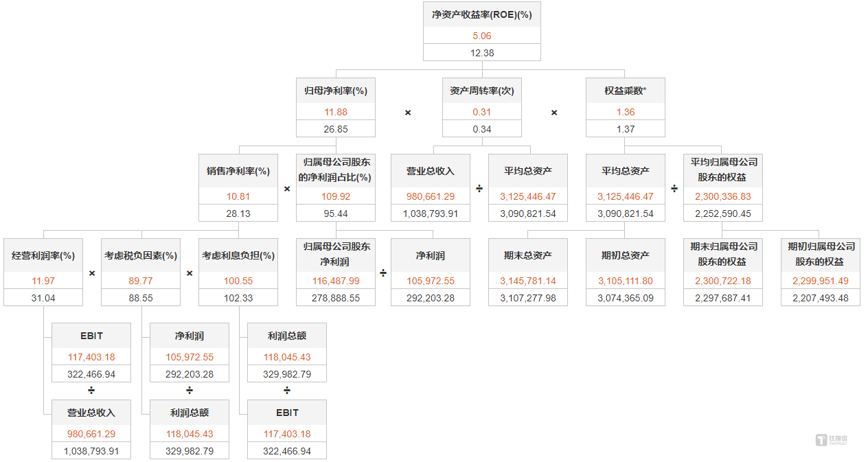The height and width of the screenshot is (462, 868).
Task: Click the × operator left of 权益乘数
Action: [553, 112]
